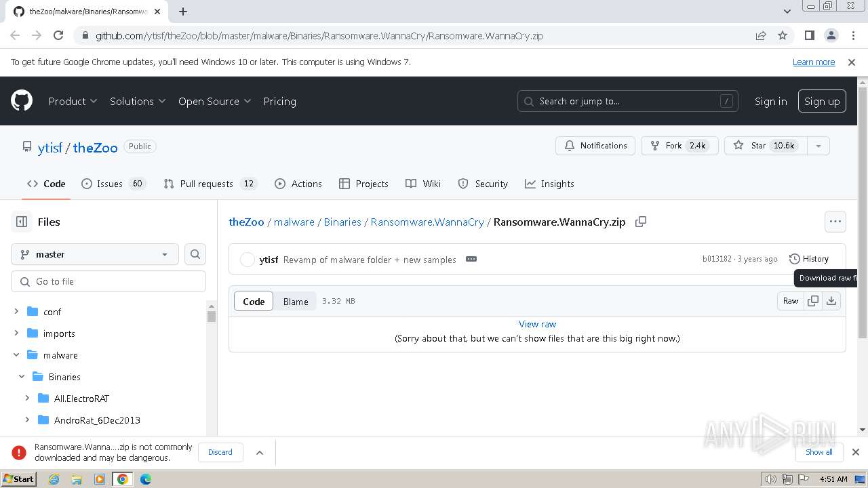Expand the Open Source navigation dropdown
The width and height of the screenshot is (868, 488).
point(214,101)
